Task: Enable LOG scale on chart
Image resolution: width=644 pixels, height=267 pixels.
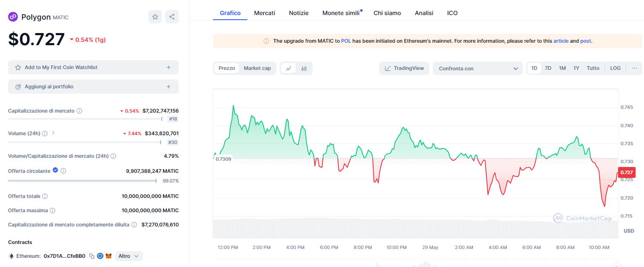Action: pos(615,68)
